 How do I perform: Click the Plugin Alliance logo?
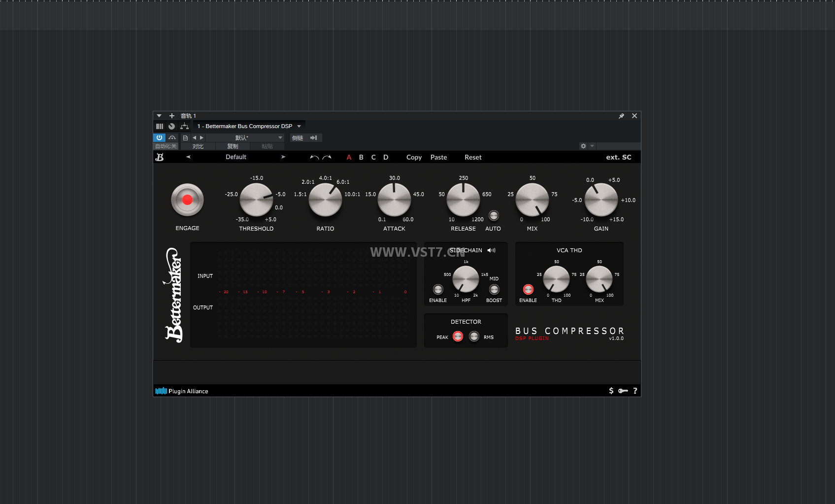coord(182,391)
